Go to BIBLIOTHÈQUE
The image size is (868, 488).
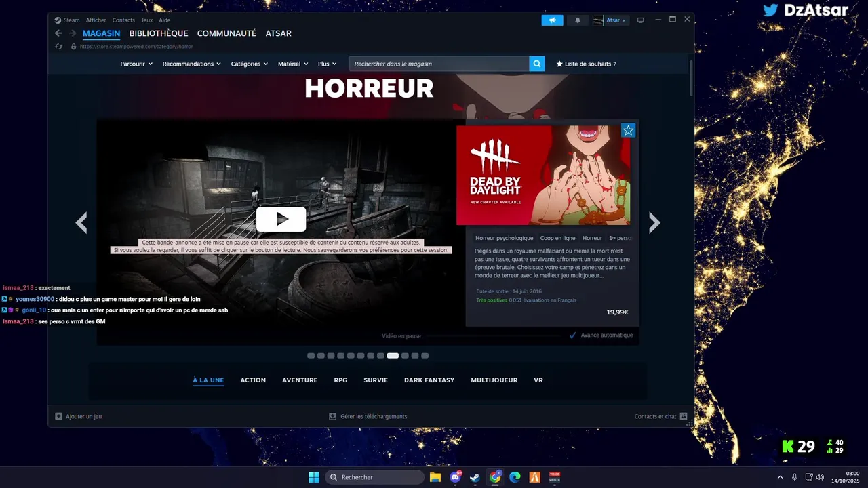[x=159, y=33]
